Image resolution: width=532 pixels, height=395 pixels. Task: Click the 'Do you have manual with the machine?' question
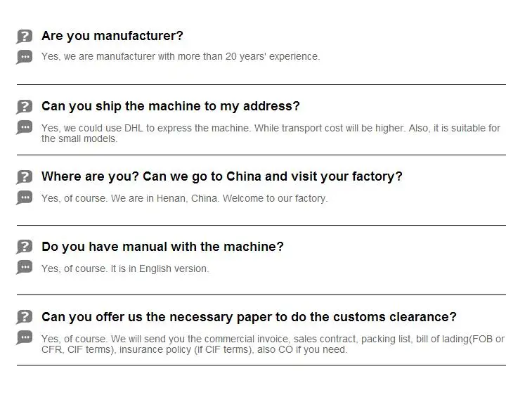162,247
